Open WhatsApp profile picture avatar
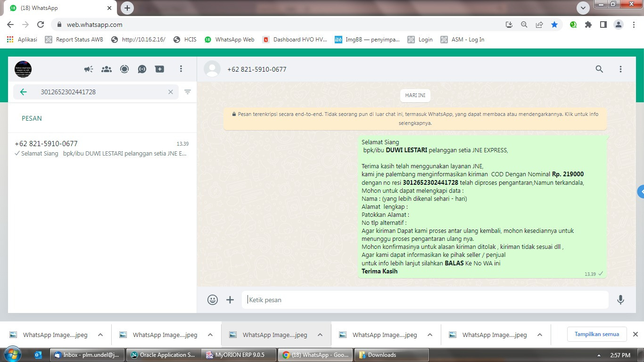This screenshot has height=362, width=644. pyautogui.click(x=23, y=69)
